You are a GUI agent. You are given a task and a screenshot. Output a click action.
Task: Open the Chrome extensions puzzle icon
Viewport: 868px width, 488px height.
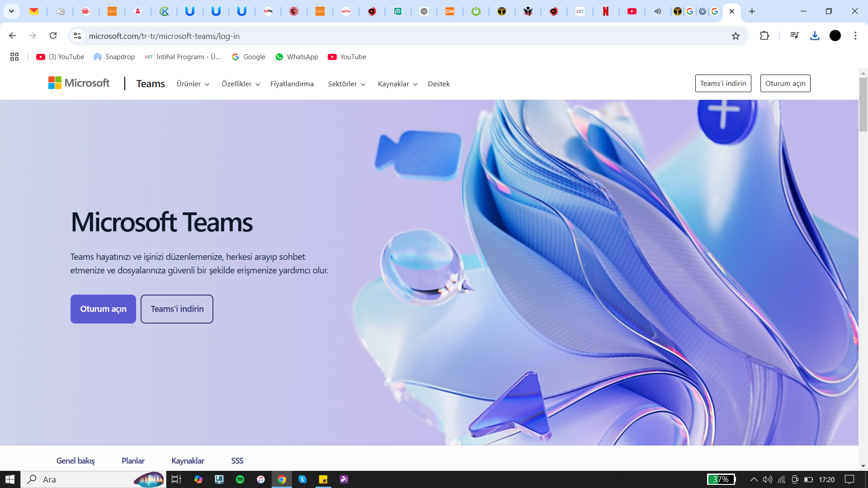764,36
